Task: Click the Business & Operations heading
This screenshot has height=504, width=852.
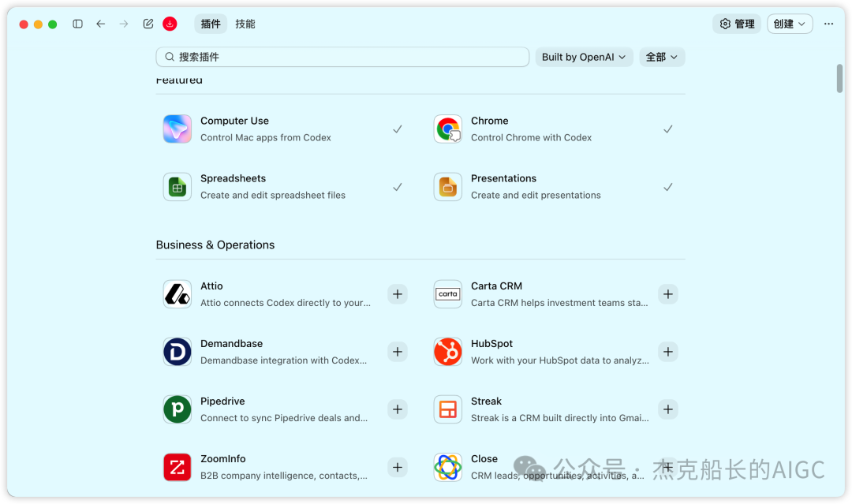Action: point(215,245)
